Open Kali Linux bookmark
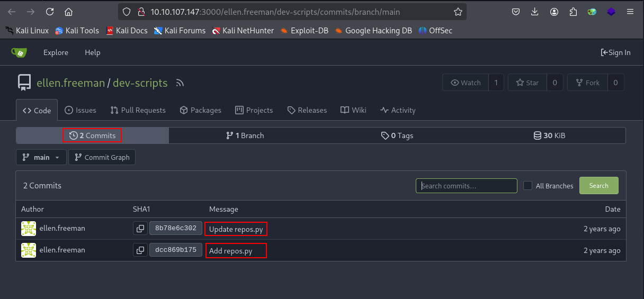 pyautogui.click(x=27, y=31)
